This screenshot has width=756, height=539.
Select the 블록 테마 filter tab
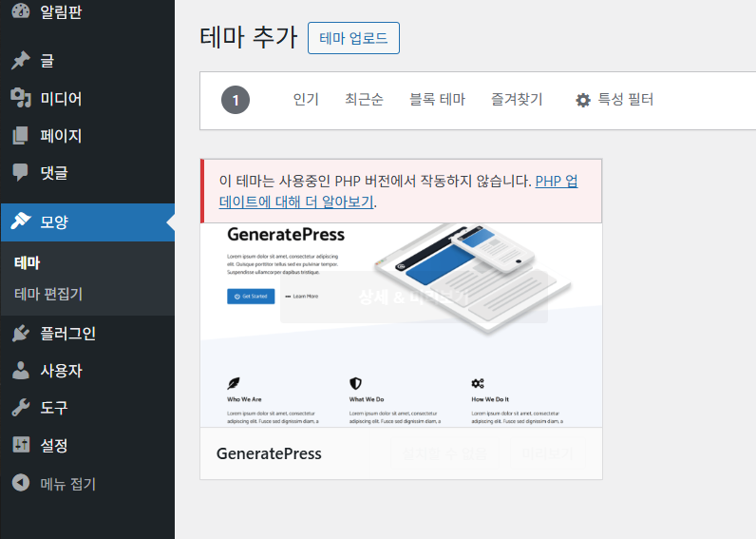(437, 100)
